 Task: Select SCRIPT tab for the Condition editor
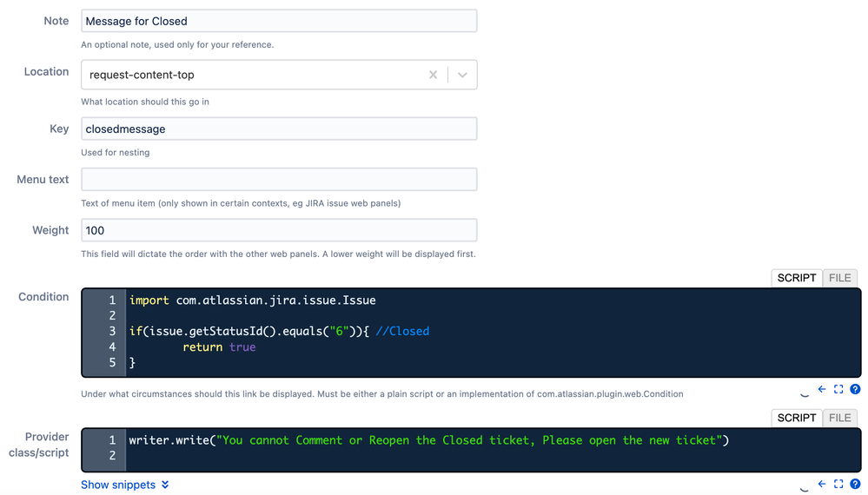tap(797, 278)
